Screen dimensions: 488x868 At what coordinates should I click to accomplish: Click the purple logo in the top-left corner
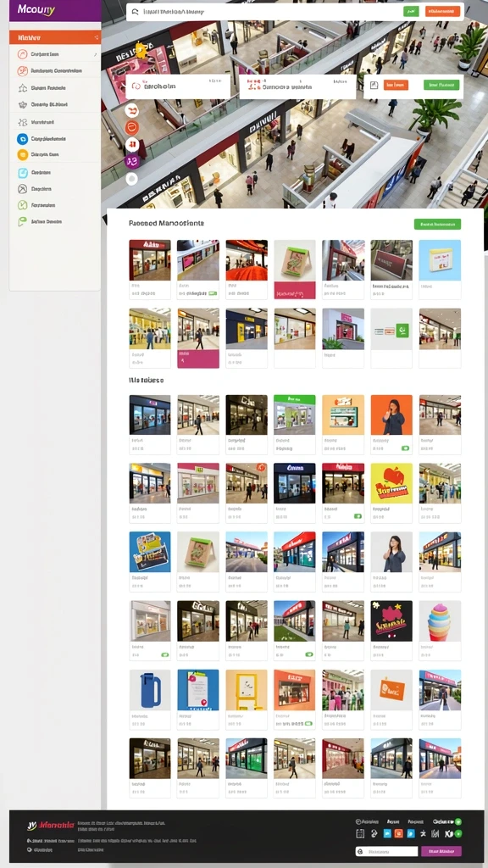click(55, 10)
